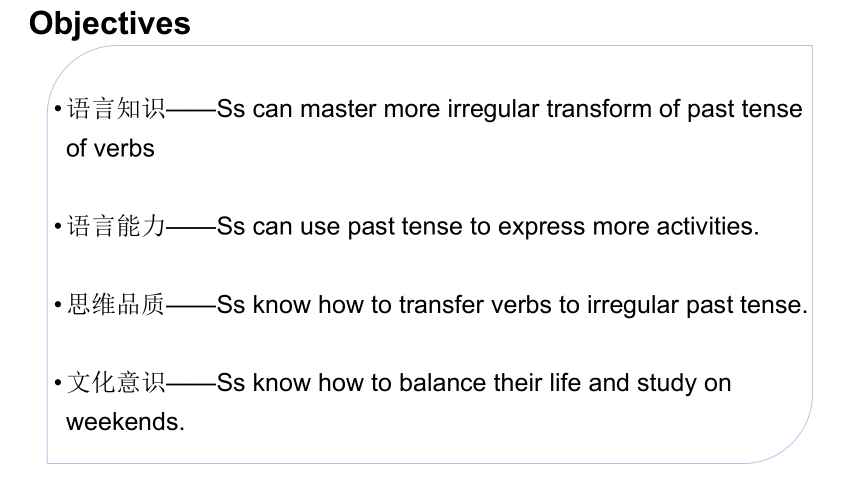Viewport: 860px width, 484px height.
Task: Click the phrase 'irregular transform of past tense'
Action: point(625,109)
